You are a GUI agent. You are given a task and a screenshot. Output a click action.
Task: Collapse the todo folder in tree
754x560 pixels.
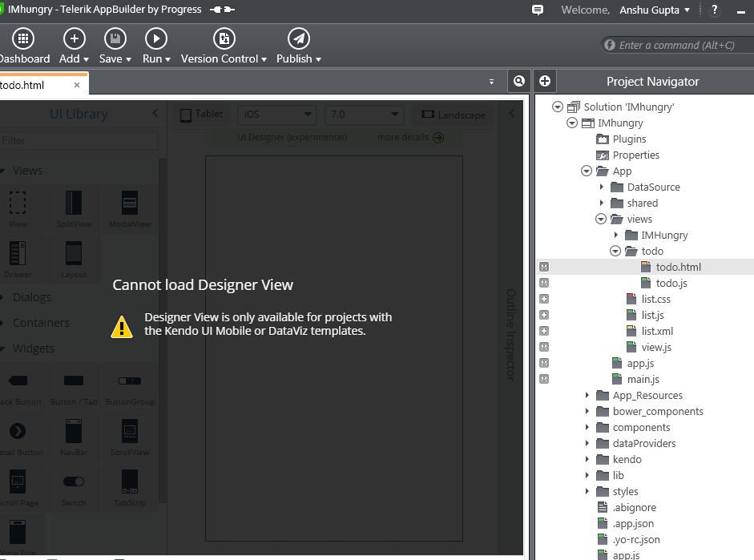pyautogui.click(x=615, y=251)
